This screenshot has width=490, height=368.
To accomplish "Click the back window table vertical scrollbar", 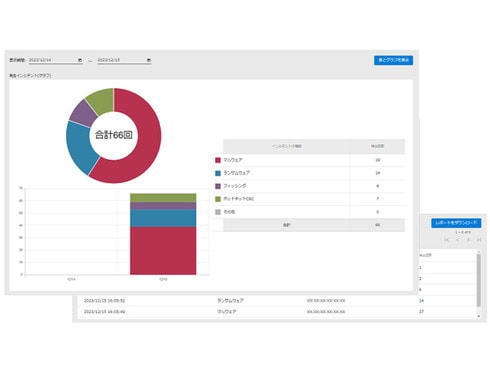I will tap(479, 280).
